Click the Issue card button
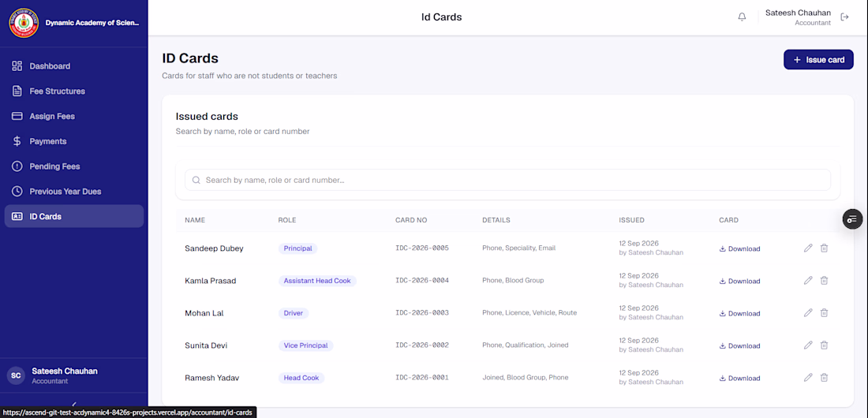This screenshot has height=418, width=868. point(818,60)
